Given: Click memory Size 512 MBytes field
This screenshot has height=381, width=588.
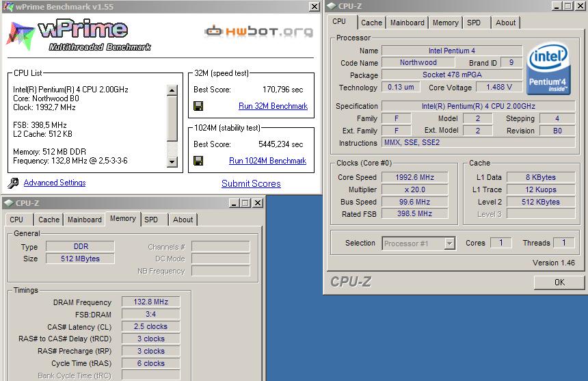Looking at the screenshot, I should tap(80, 259).
